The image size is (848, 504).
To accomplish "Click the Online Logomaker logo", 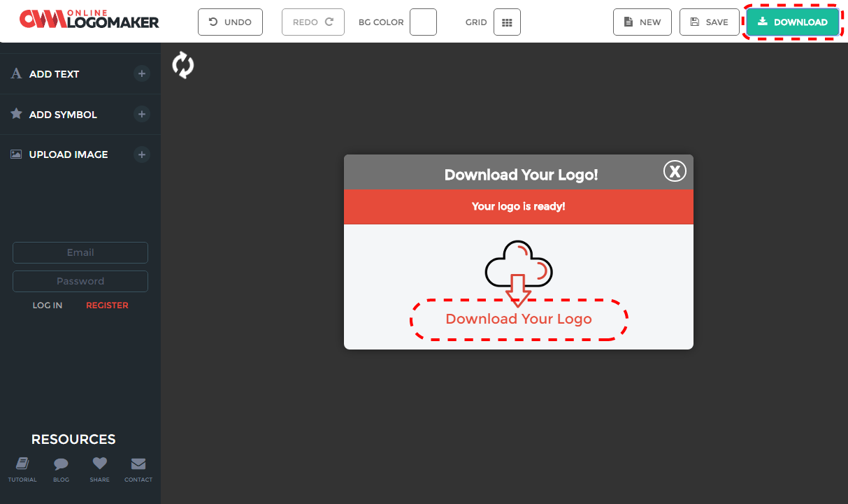I will pos(89,20).
